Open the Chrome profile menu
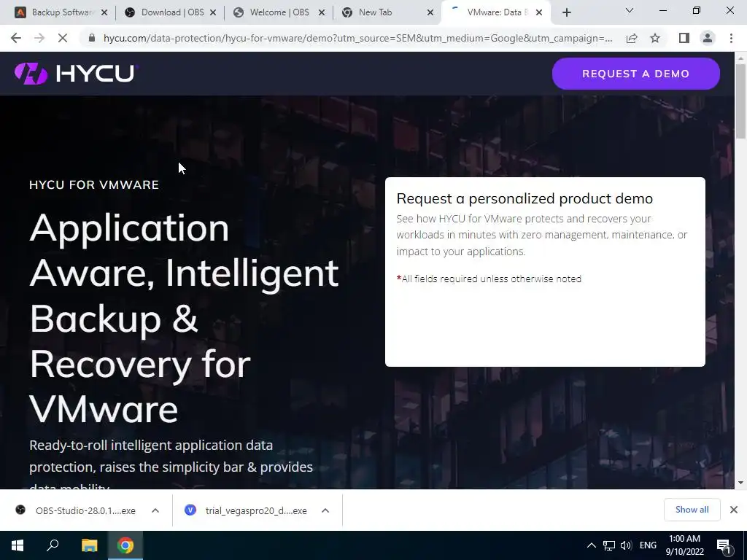This screenshot has width=747, height=560. (x=708, y=38)
